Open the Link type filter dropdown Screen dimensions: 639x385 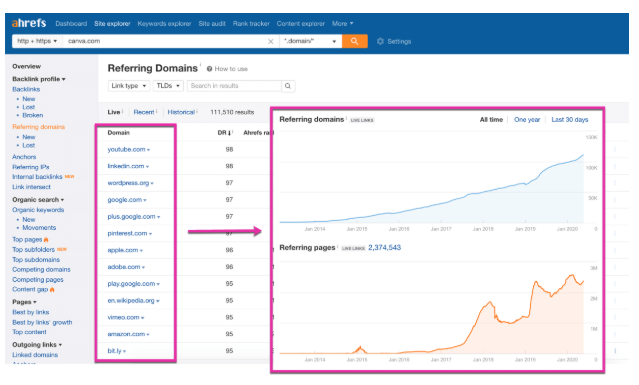(129, 86)
